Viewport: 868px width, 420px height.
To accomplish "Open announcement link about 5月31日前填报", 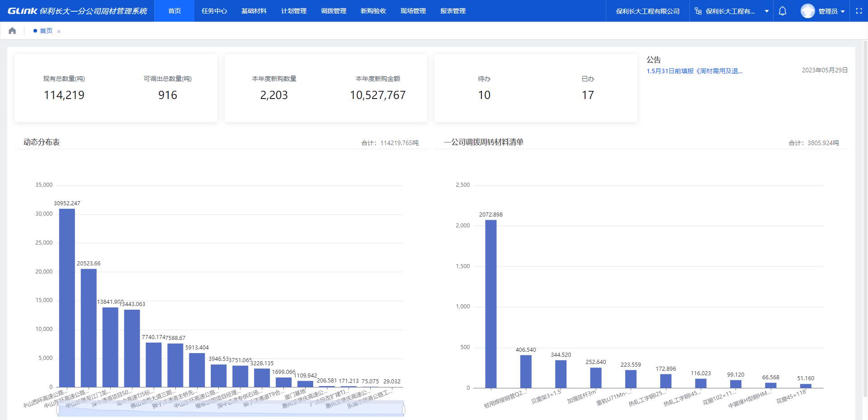I will (x=694, y=71).
